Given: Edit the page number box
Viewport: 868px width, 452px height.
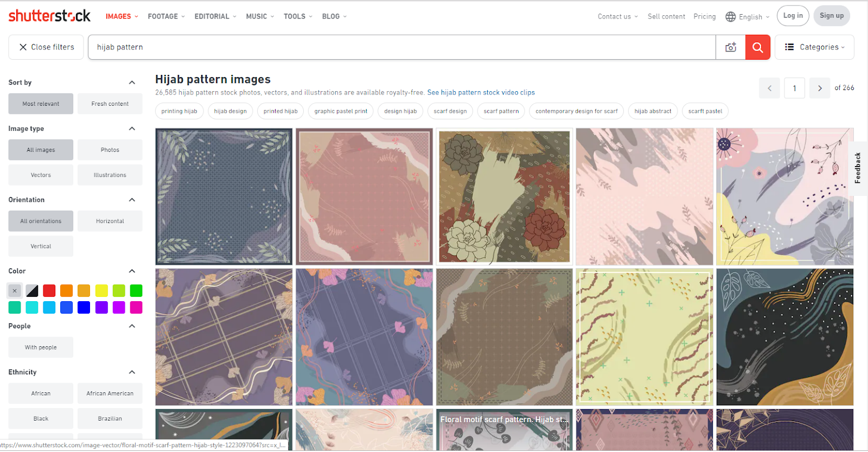Looking at the screenshot, I should (795, 88).
